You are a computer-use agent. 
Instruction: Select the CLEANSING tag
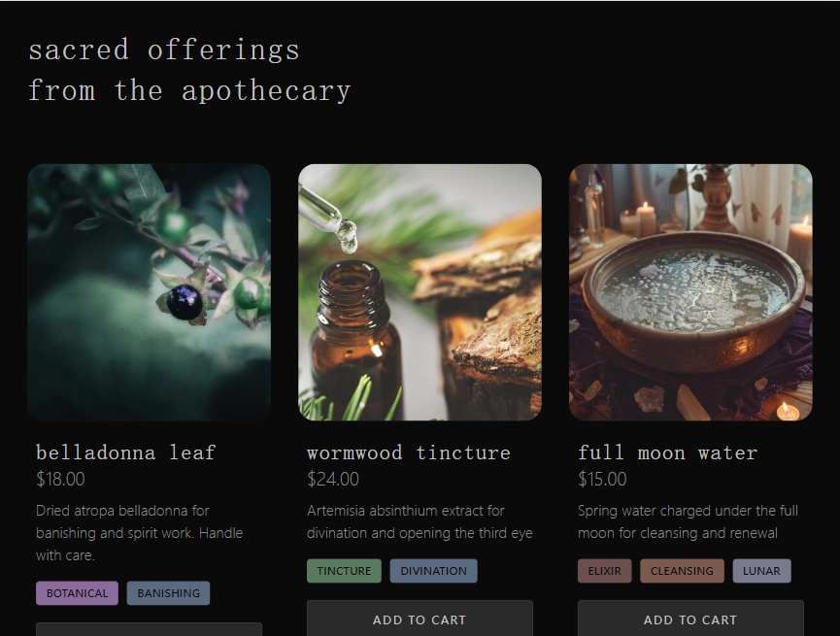tap(682, 571)
